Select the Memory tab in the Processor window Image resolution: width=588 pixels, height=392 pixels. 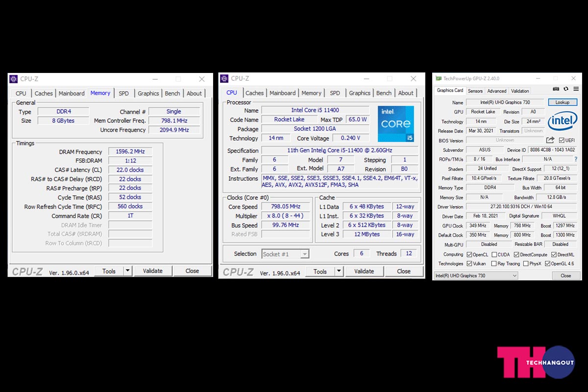pos(311,93)
